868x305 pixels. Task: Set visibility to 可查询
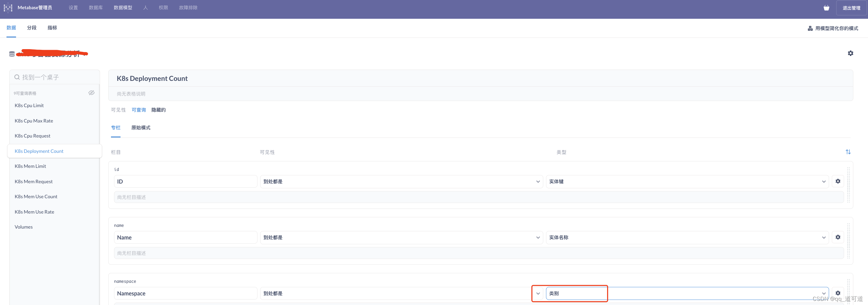click(139, 110)
